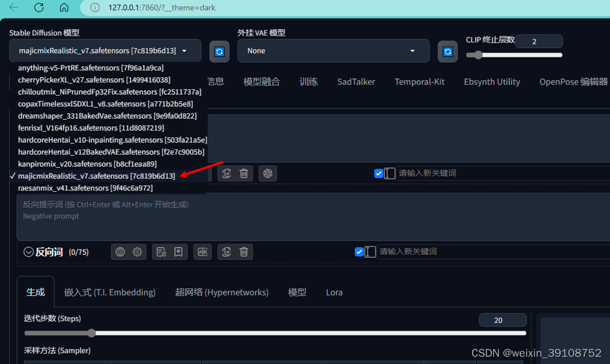Toggle the cursor-mode box in positive prompt bar
The width and height of the screenshot is (610, 364).
(390, 173)
